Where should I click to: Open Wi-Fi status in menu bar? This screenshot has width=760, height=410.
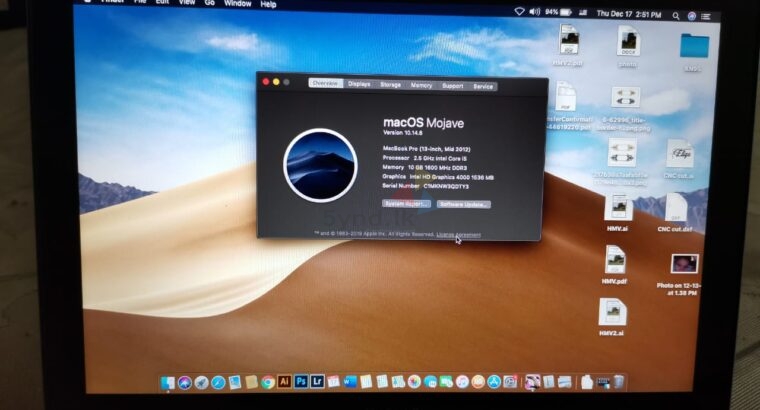tap(519, 12)
